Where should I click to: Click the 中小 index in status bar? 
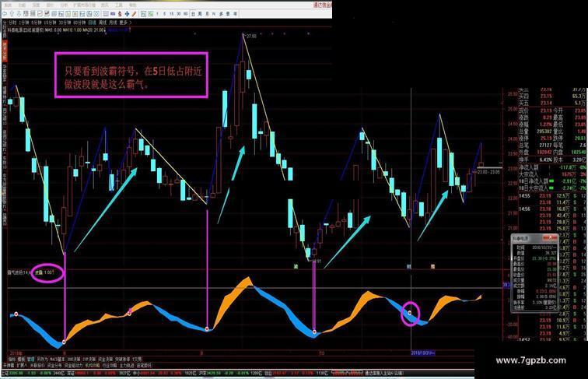pos(163,374)
